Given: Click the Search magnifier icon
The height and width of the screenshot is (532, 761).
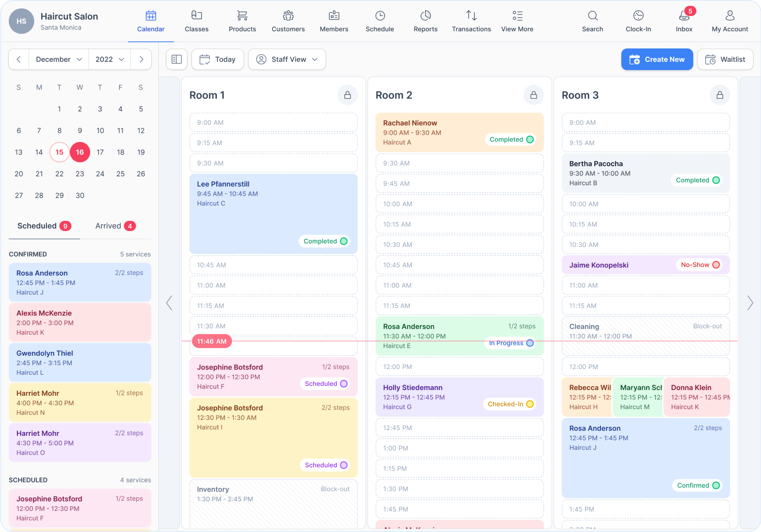Looking at the screenshot, I should pyautogui.click(x=592, y=16).
